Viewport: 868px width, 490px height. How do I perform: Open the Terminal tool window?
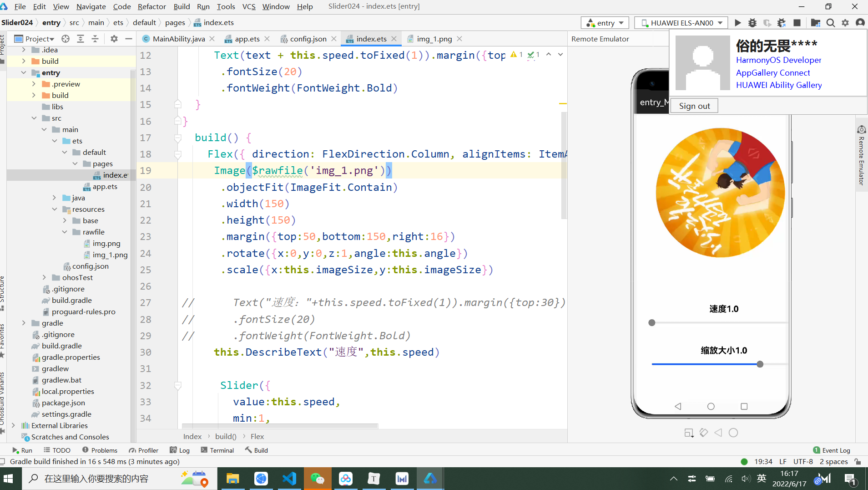click(217, 450)
